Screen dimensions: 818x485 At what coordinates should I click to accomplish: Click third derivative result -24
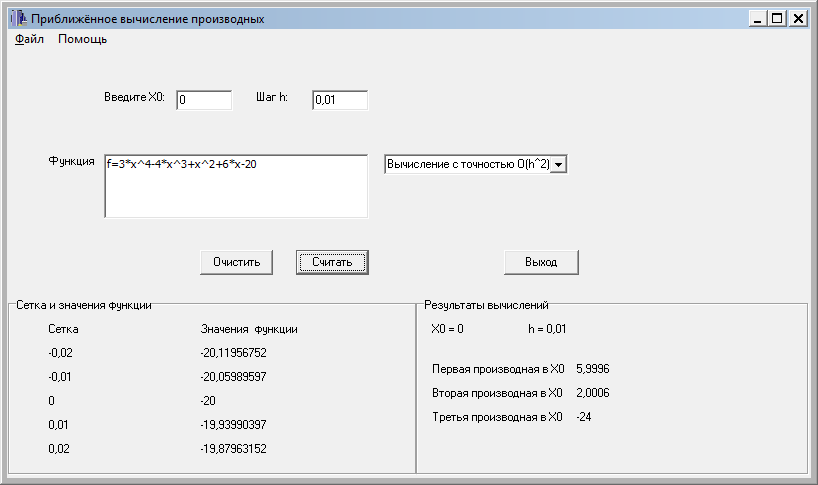pos(584,417)
